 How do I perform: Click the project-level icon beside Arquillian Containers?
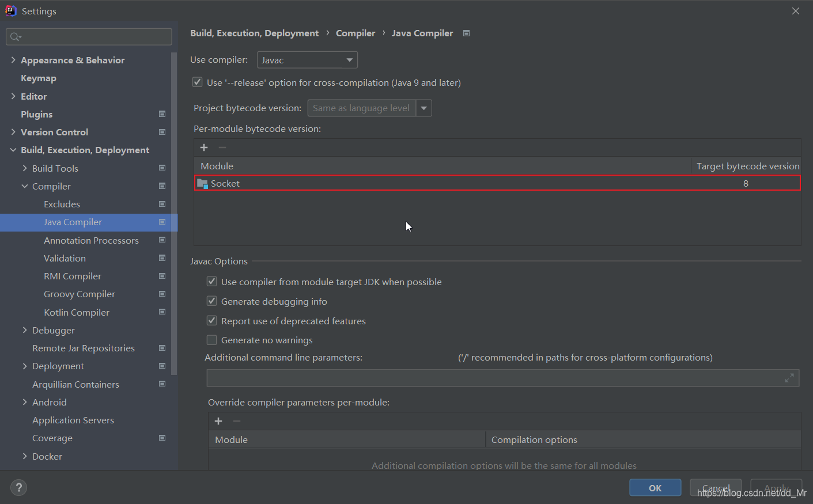point(162,384)
